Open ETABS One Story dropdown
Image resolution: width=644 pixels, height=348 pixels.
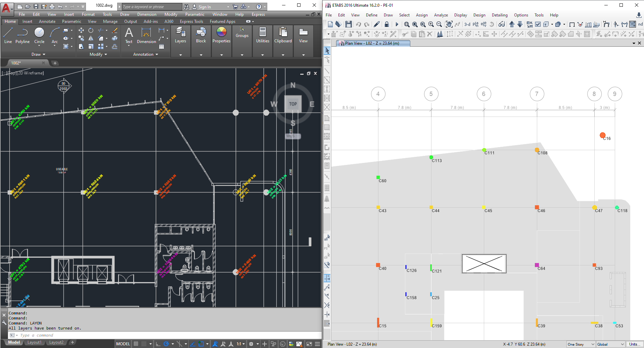[x=581, y=344]
